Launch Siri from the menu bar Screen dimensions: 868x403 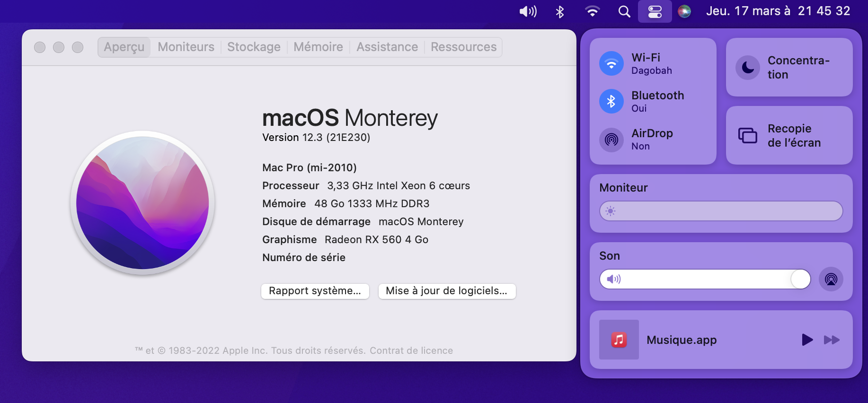(684, 11)
